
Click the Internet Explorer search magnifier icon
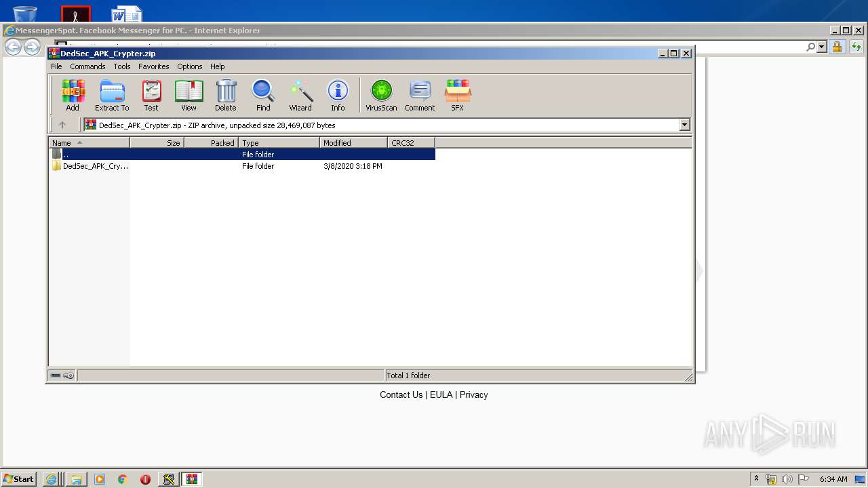click(x=810, y=47)
